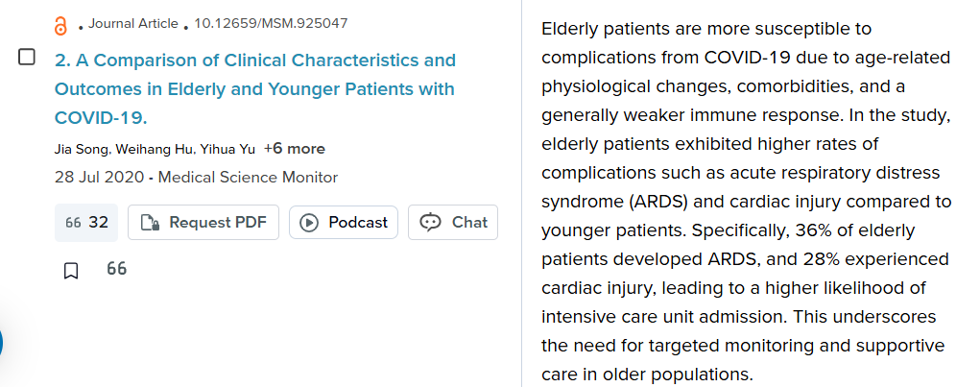This screenshot has height=387, width=980.
Task: Click the cite quotation mark icon below the buttons
Action: pos(116,269)
